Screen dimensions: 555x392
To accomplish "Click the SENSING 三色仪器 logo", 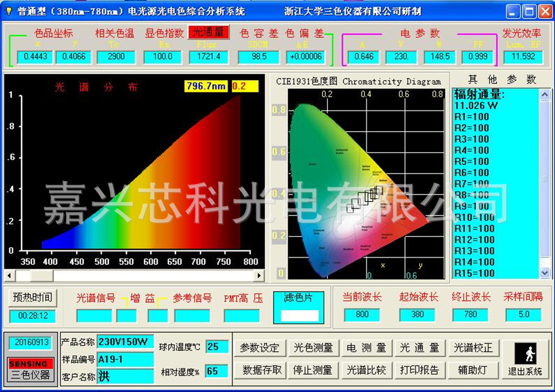I will pos(30,370).
